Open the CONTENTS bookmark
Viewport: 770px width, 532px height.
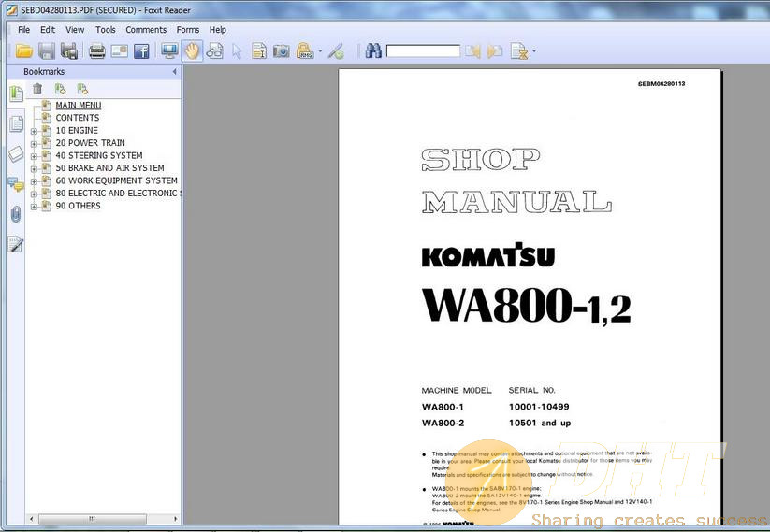(77, 118)
